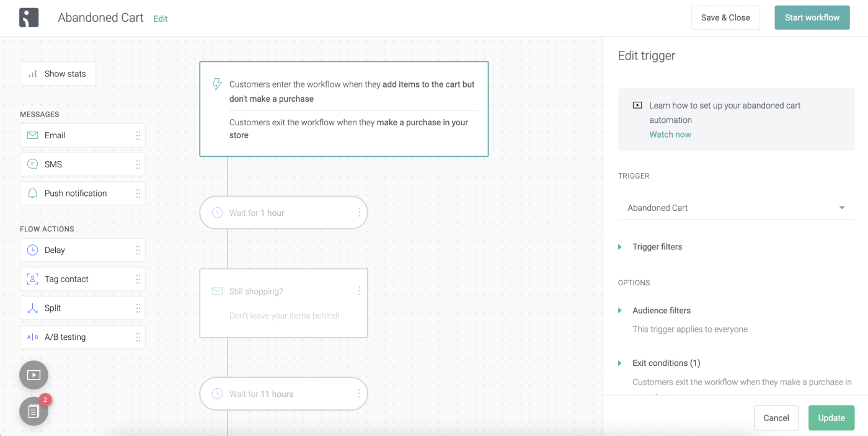Click the SMS message block
The width and height of the screenshot is (868, 436).
tap(82, 164)
